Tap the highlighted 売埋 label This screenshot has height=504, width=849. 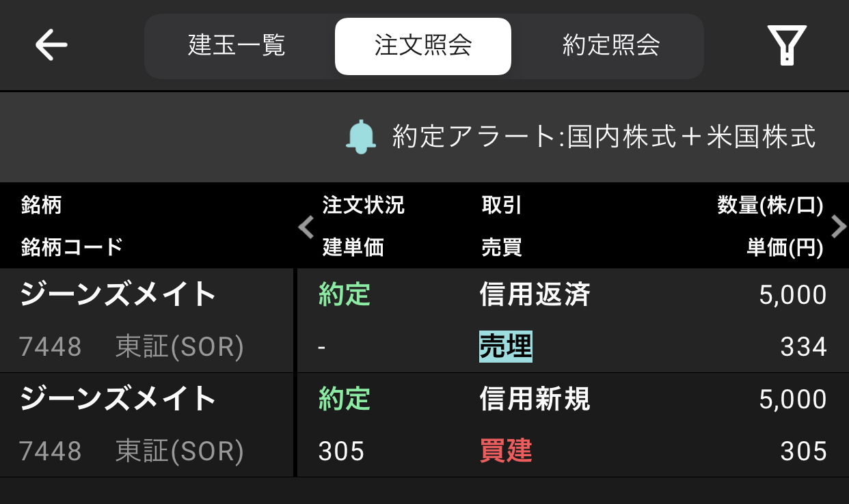(506, 347)
